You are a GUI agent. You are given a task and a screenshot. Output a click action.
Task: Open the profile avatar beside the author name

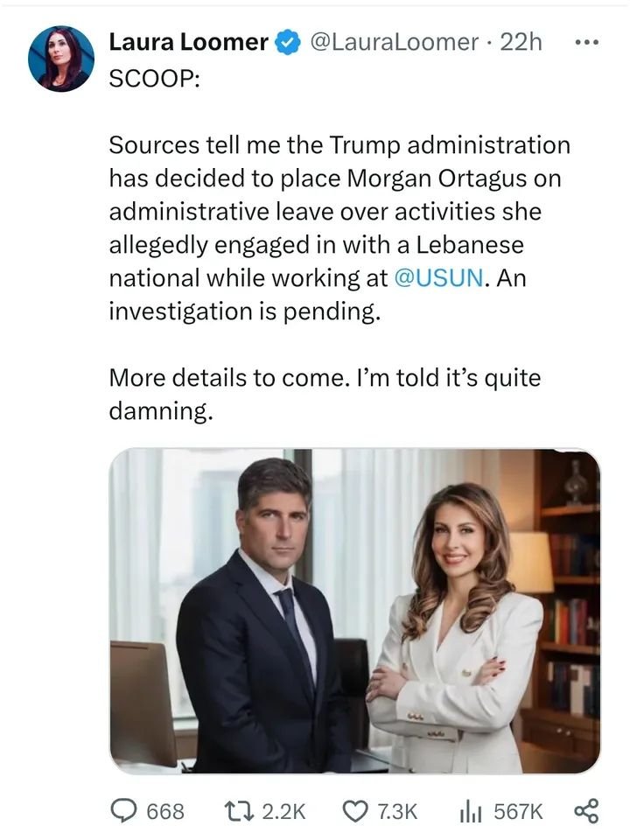[x=60, y=59]
